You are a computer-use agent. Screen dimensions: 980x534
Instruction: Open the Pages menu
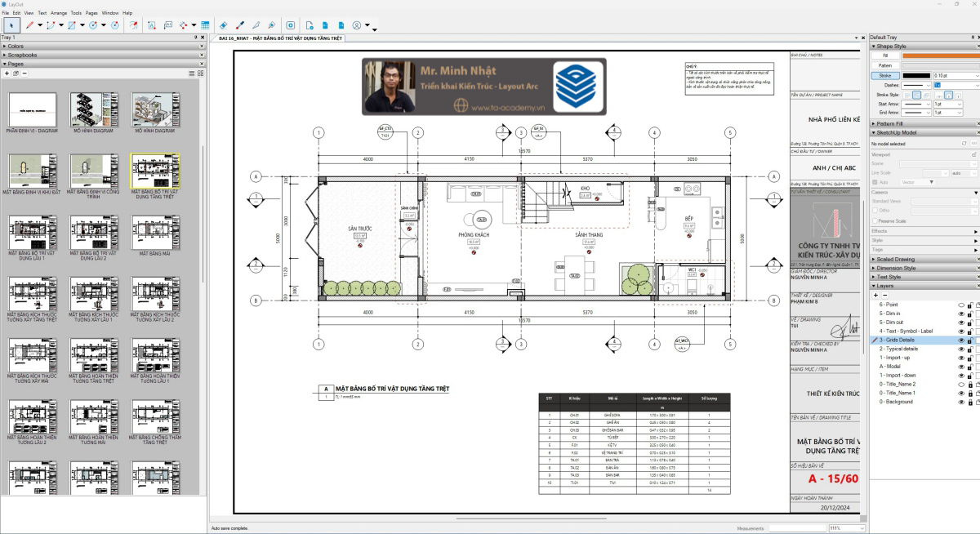[x=91, y=13]
